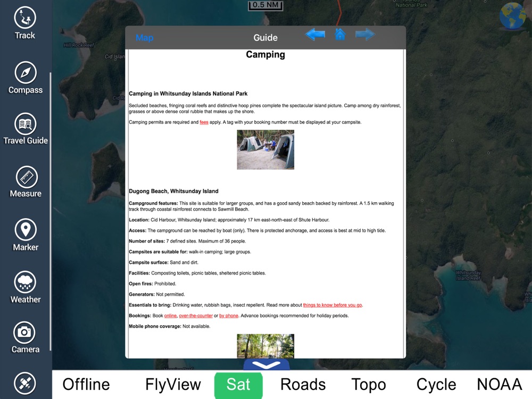Open the camping 'fees' link

(204, 122)
